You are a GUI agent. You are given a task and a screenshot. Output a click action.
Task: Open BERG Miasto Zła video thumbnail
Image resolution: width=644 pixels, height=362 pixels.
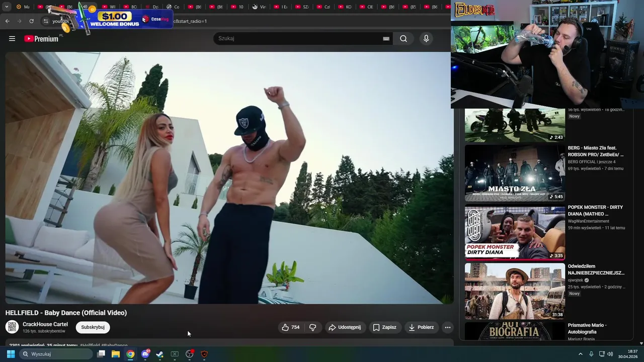coord(515,173)
